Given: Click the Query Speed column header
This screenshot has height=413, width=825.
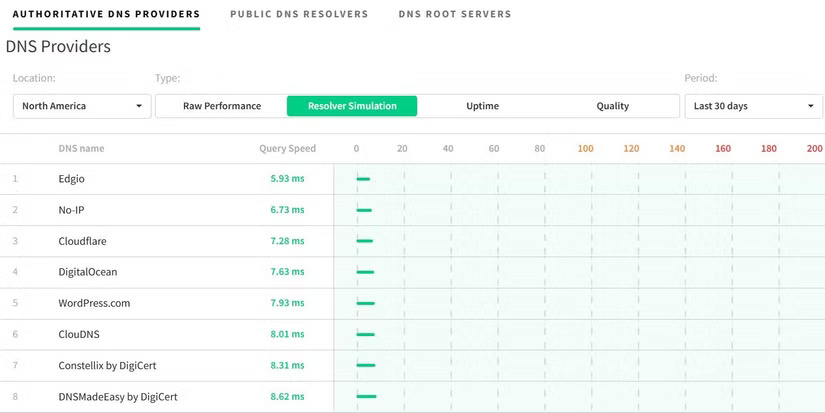Looking at the screenshot, I should click(287, 148).
